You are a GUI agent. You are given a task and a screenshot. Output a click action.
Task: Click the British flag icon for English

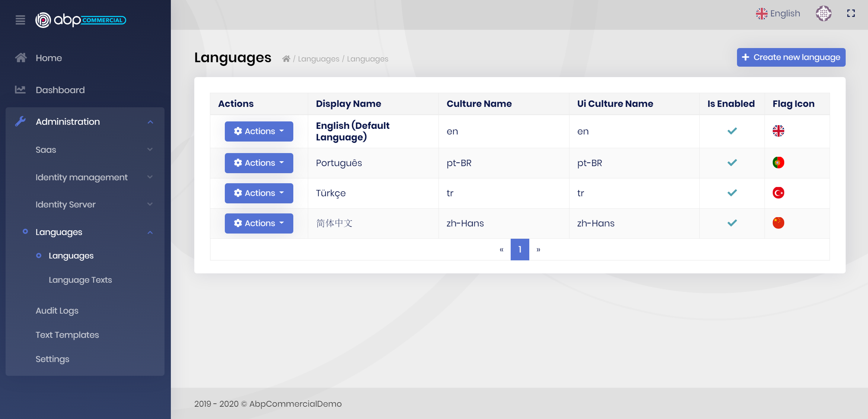[762, 13]
